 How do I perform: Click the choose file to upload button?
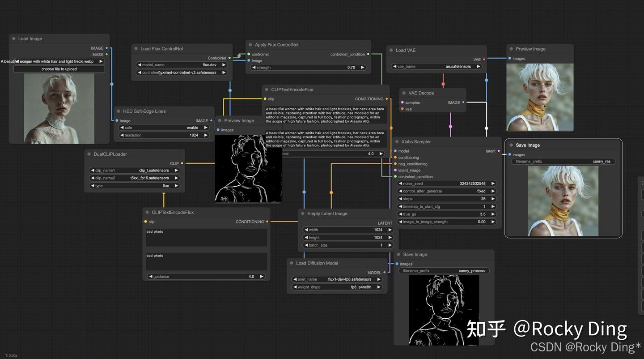pyautogui.click(x=59, y=69)
